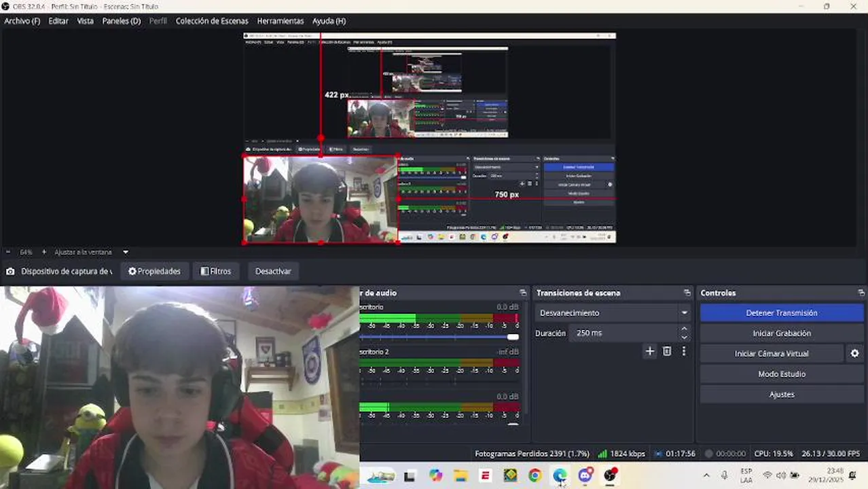This screenshot has width=868, height=489.
Task: Click Desactivar for the capture device
Action: [273, 271]
